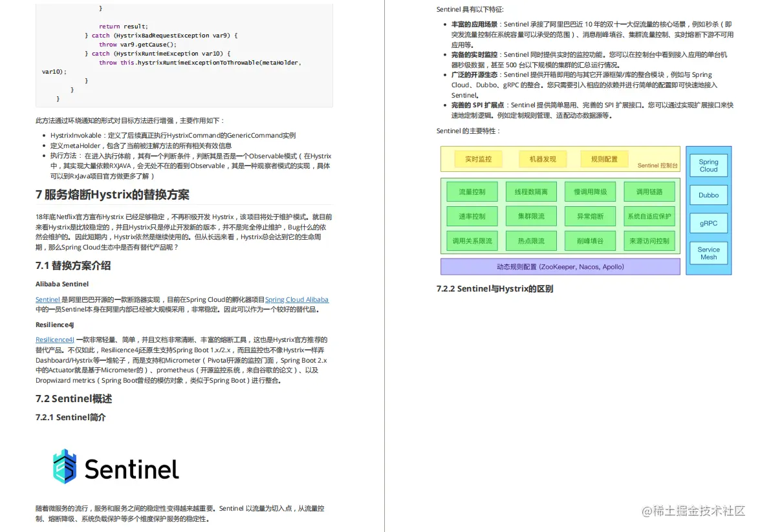Click heading 7.2.2 Sentinel与Hystrix的区别
This screenshot has height=532, width=760.
pos(495,289)
